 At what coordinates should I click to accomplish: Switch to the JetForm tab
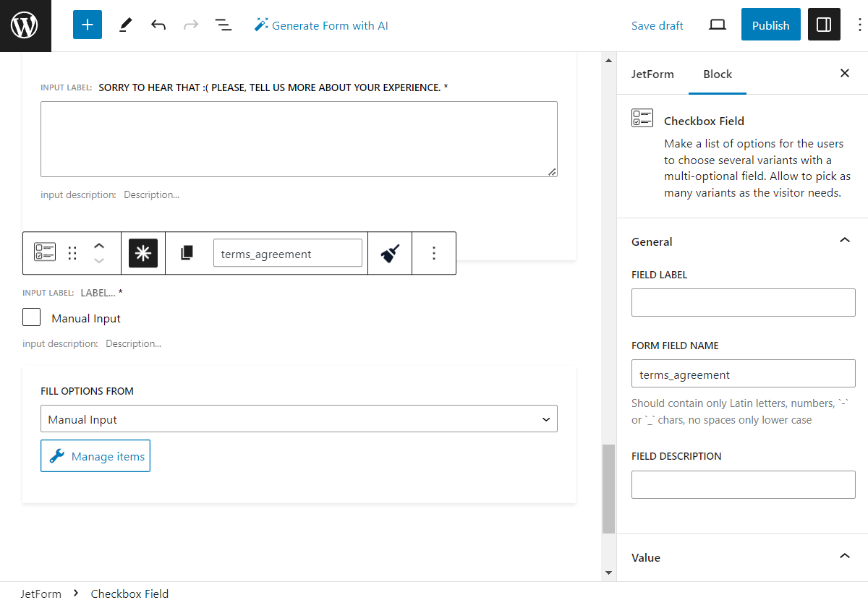point(653,74)
